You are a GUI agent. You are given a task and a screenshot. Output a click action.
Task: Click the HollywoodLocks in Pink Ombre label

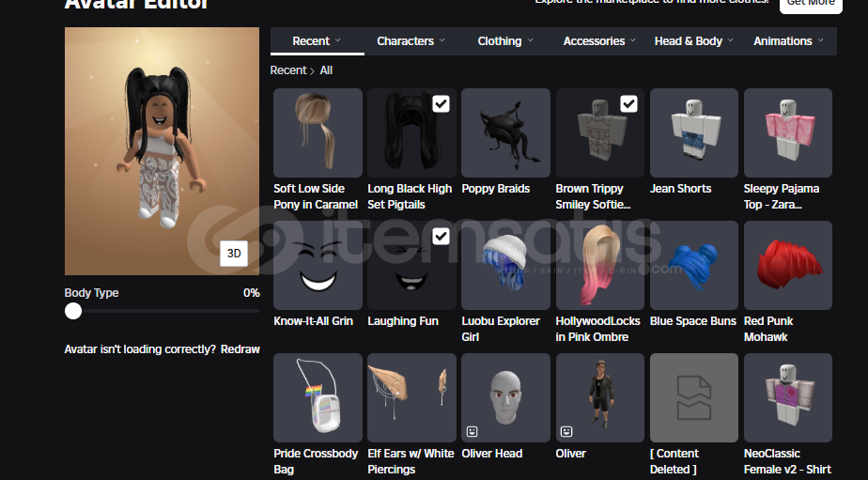coord(597,329)
